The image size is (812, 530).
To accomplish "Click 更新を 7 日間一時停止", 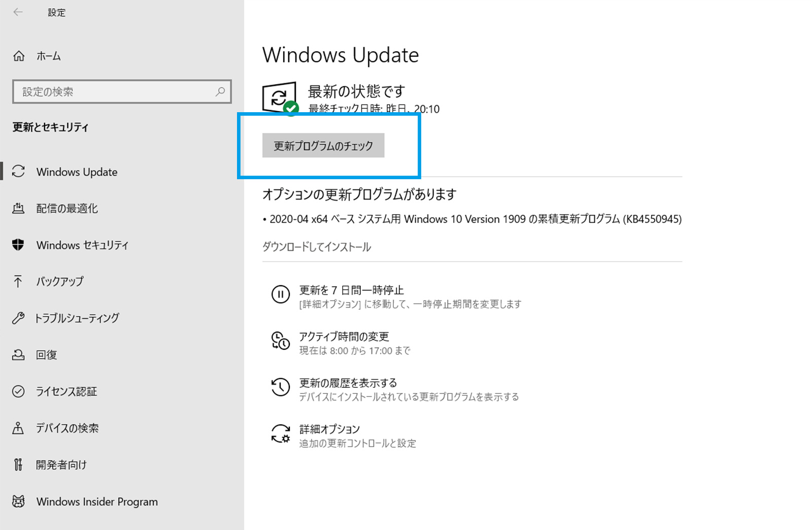I will coord(351,290).
